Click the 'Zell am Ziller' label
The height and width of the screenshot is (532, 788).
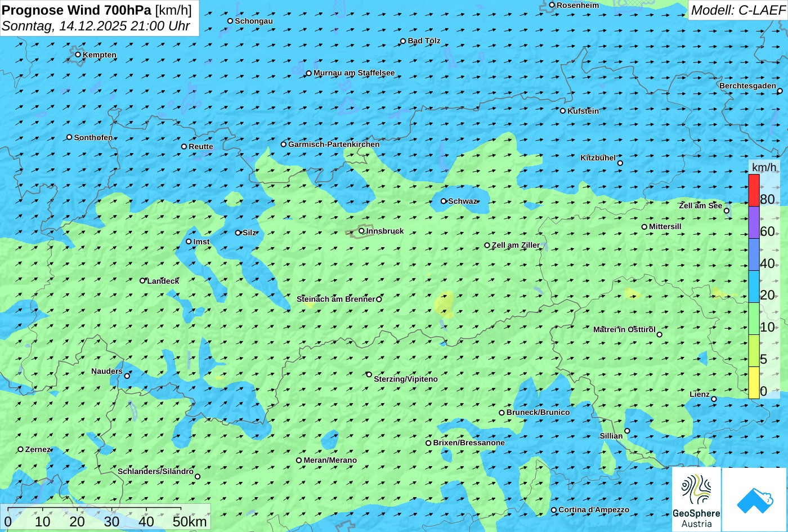[x=516, y=245]
